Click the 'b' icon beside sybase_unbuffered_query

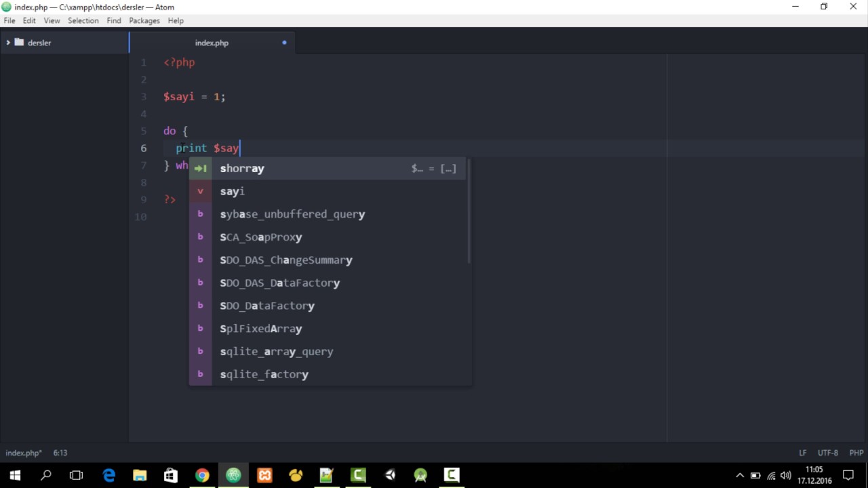[x=200, y=214]
